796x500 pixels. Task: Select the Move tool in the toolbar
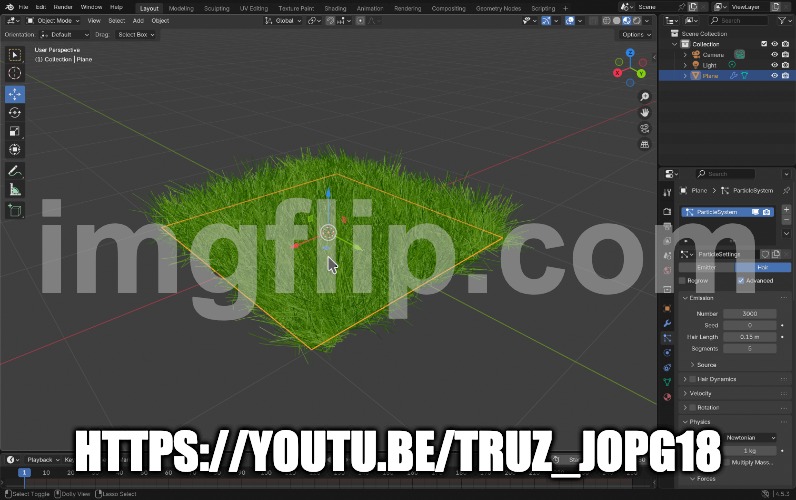pyautogui.click(x=15, y=94)
